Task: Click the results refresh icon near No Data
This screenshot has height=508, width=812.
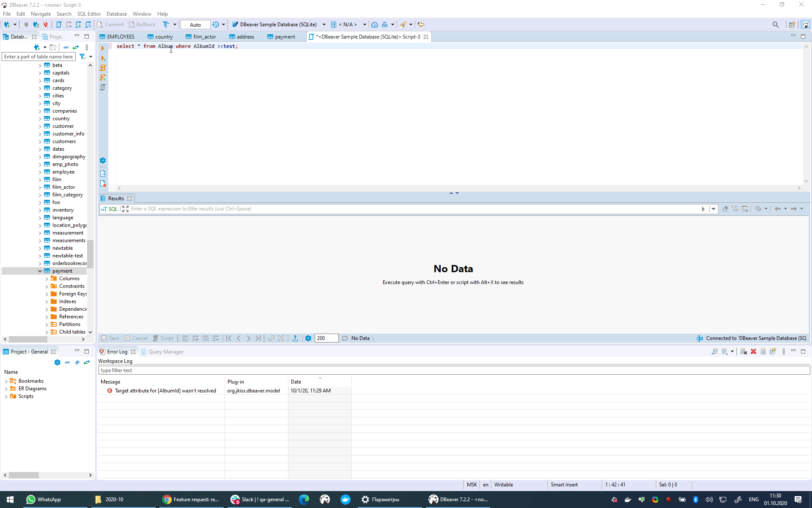Action: [345, 338]
